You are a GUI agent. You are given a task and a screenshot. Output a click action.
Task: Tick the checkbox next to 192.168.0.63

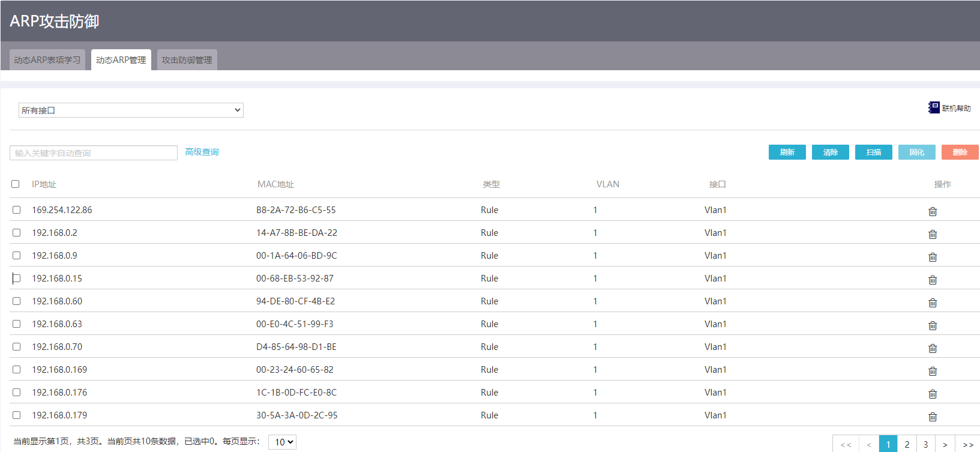17,324
